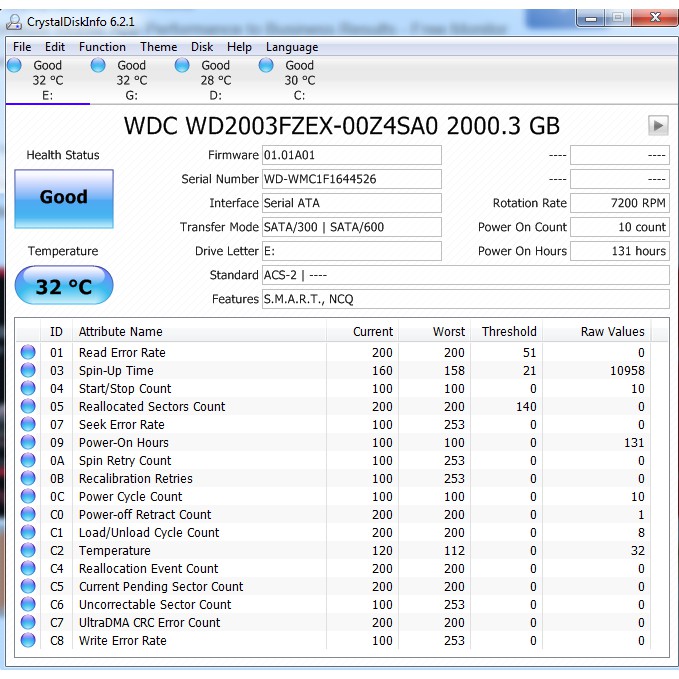679x679 pixels.
Task: Click the CrystalDiskInfo title bar app icon
Action: (15, 19)
